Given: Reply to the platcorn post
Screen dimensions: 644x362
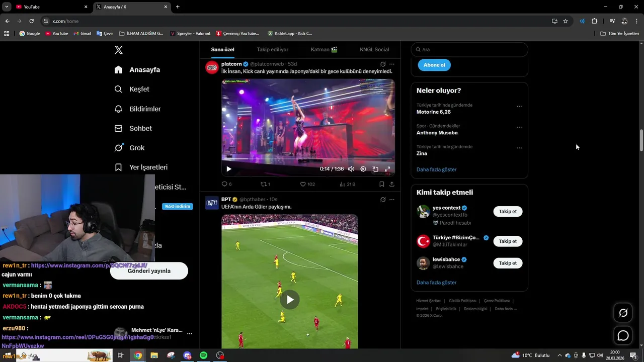Looking at the screenshot, I should pyautogui.click(x=226, y=184).
